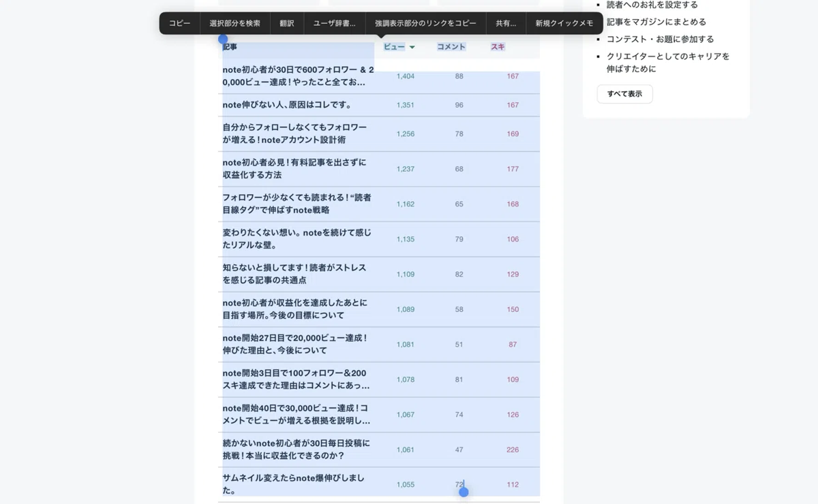Click スキ count 126 for 30,000ビュー達成 row

coord(513,415)
